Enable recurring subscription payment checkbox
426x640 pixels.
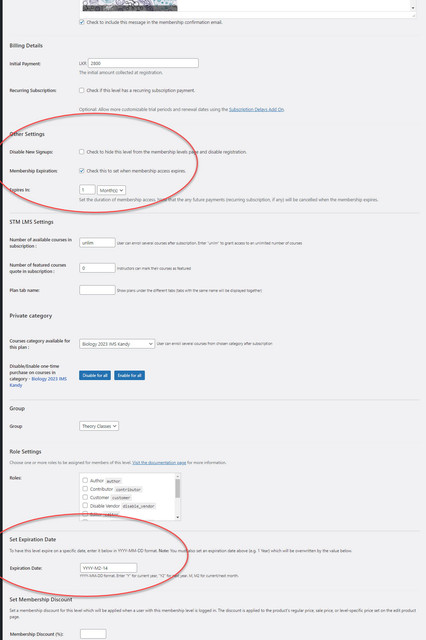coord(82,90)
